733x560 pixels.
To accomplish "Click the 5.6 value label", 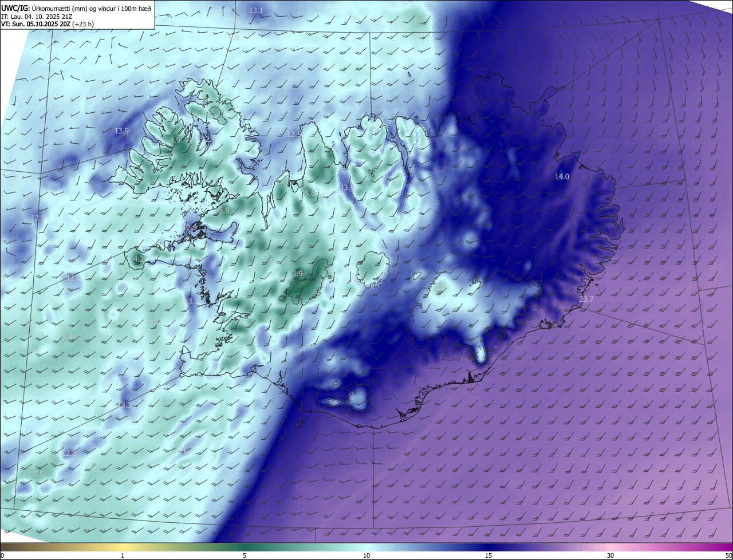I will 310,194.
